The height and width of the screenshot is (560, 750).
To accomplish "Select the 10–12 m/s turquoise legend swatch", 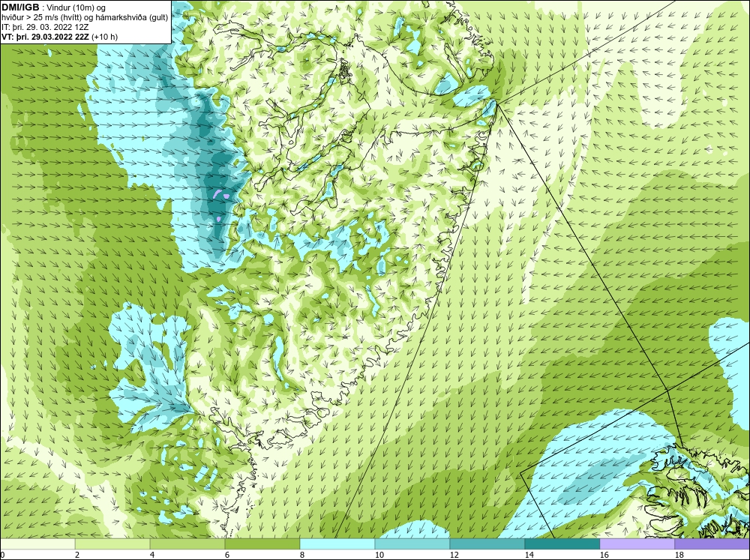I will (x=412, y=544).
